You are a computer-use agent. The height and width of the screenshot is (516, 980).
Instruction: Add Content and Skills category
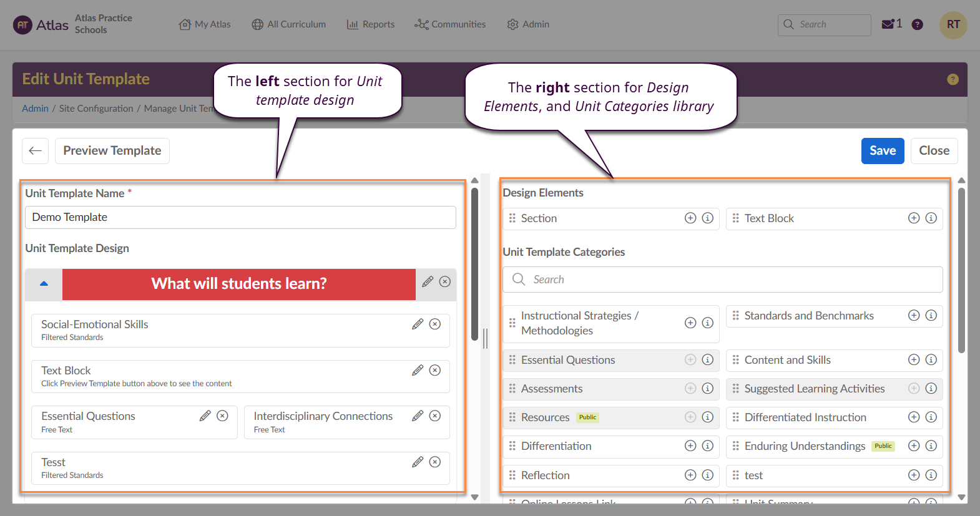point(914,360)
